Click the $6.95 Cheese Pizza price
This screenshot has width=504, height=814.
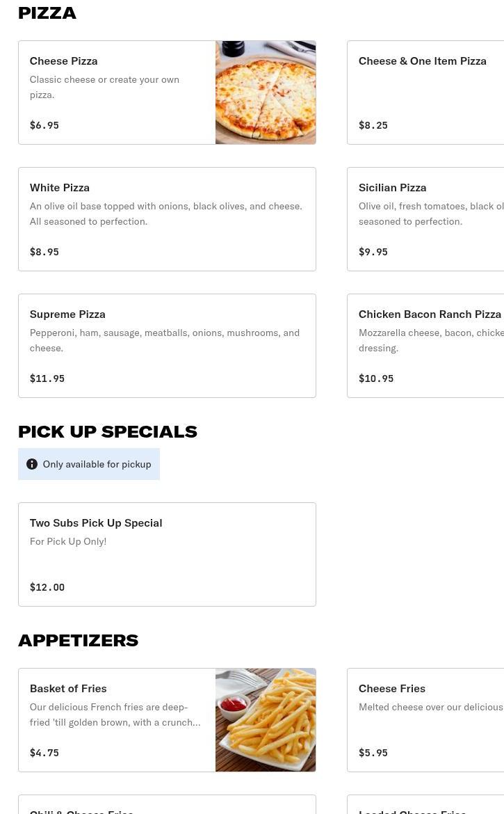coord(44,125)
